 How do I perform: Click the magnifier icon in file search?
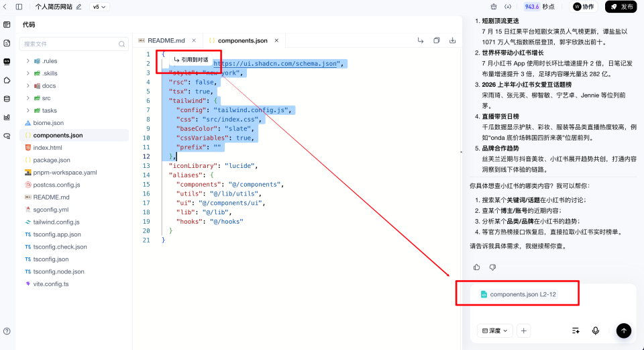tap(121, 44)
